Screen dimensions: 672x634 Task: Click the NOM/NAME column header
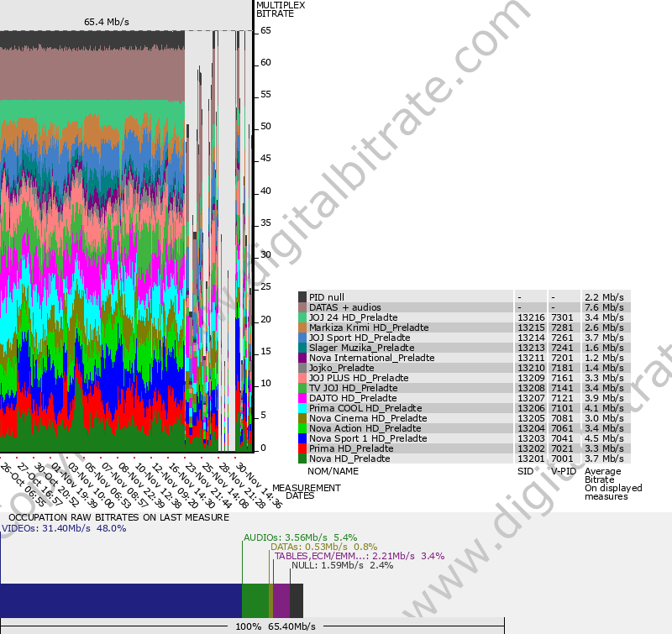pyautogui.click(x=333, y=471)
